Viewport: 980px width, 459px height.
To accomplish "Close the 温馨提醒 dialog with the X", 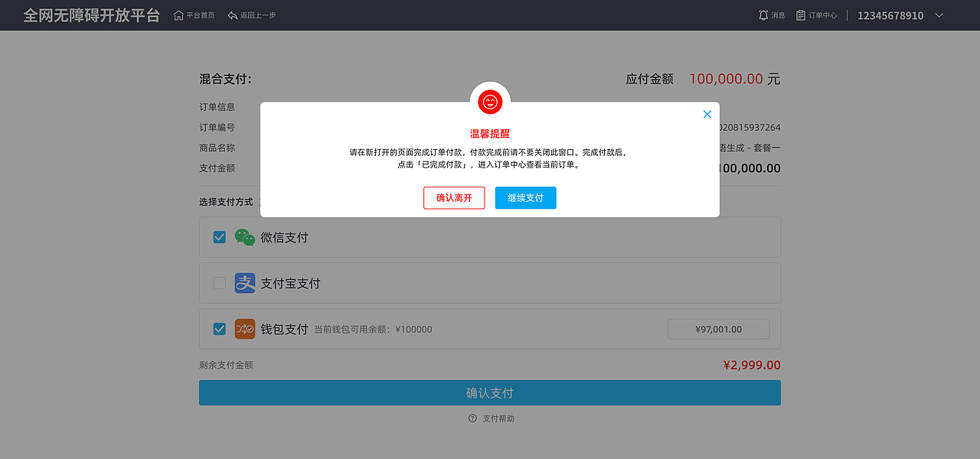I will [707, 113].
